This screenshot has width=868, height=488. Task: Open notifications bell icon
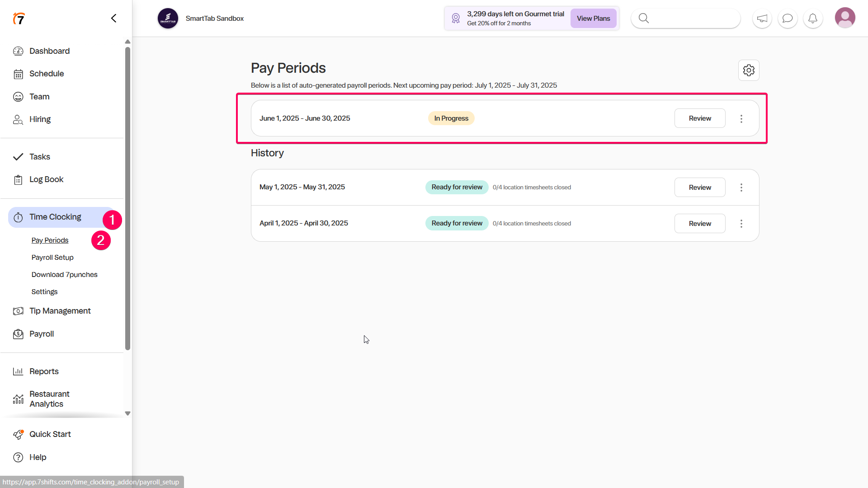click(x=813, y=19)
